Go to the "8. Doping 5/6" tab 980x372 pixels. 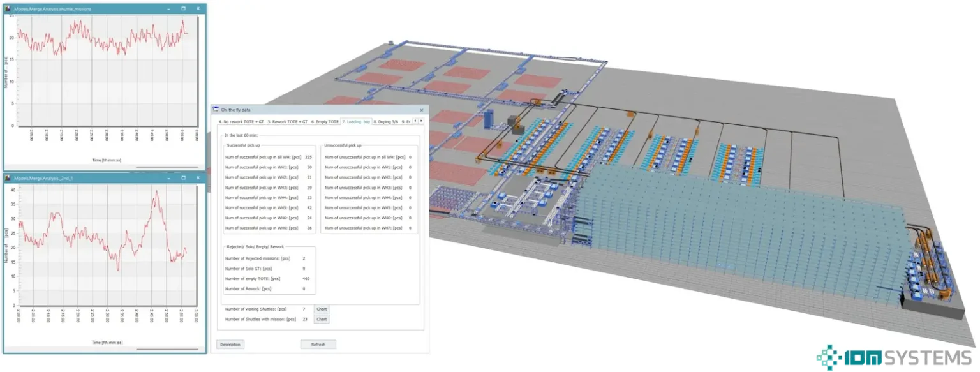[x=386, y=121]
